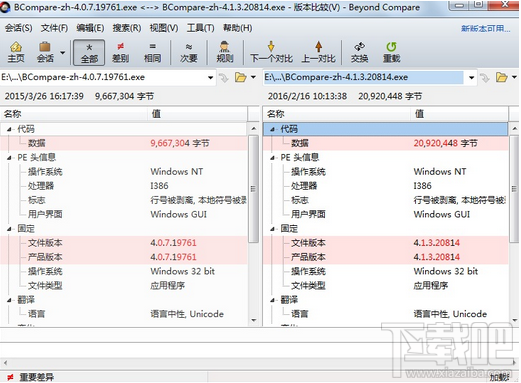Open the right path history dropdown arrow

471,78
